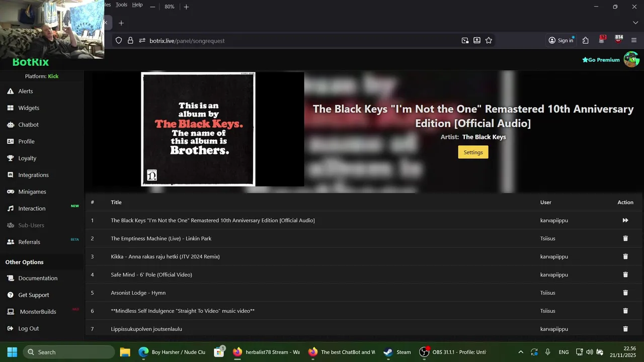Open the Tools menu
Screen dimensions: 644x362
coord(121,5)
